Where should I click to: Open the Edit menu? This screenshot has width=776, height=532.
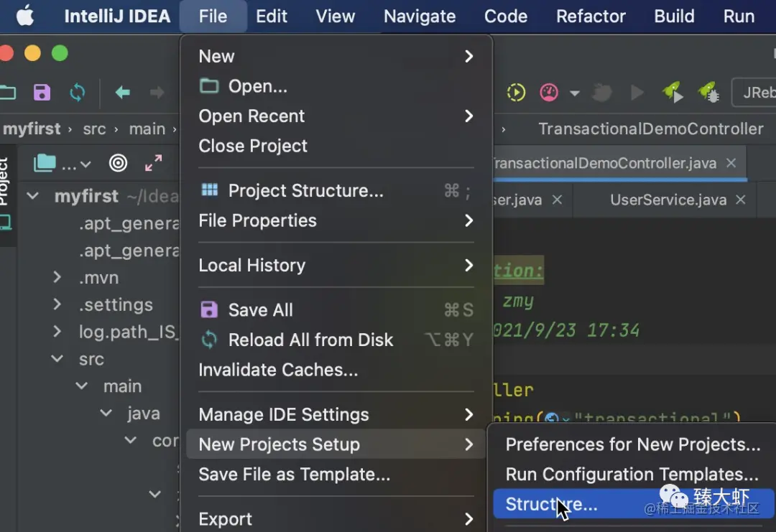[x=271, y=17]
